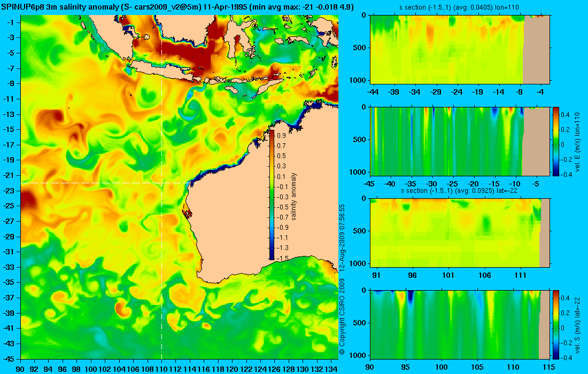Click the "134" longitude label on main map

pos(331,369)
